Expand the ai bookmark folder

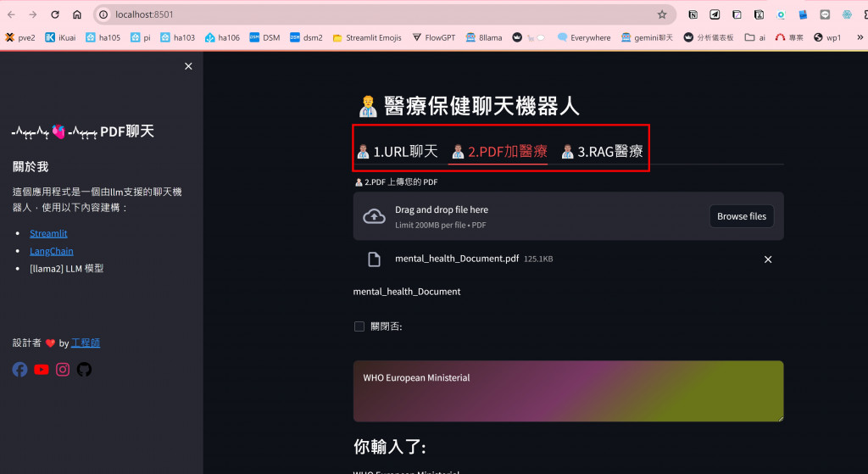point(755,37)
